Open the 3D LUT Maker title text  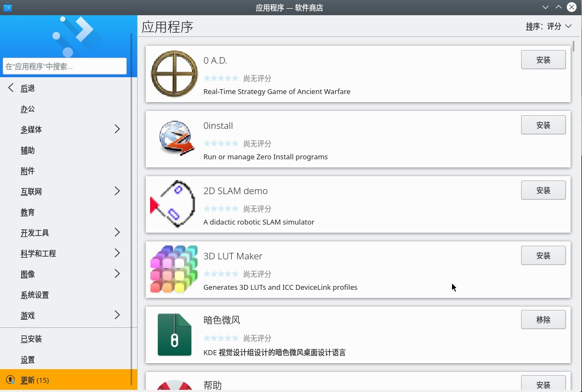(x=233, y=256)
